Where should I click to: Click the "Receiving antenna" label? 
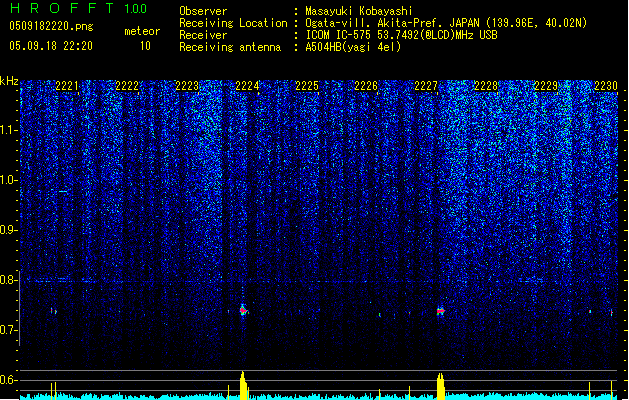(x=230, y=47)
